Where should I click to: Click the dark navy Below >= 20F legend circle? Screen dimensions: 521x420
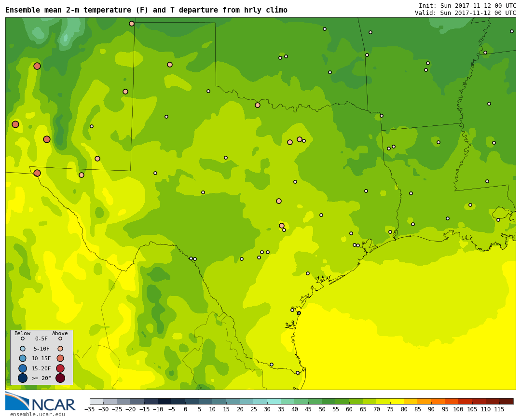(23, 378)
